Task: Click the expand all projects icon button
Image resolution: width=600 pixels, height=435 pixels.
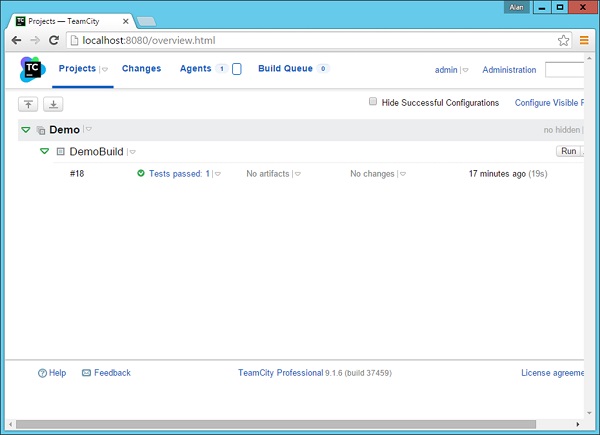Action: coord(53,104)
